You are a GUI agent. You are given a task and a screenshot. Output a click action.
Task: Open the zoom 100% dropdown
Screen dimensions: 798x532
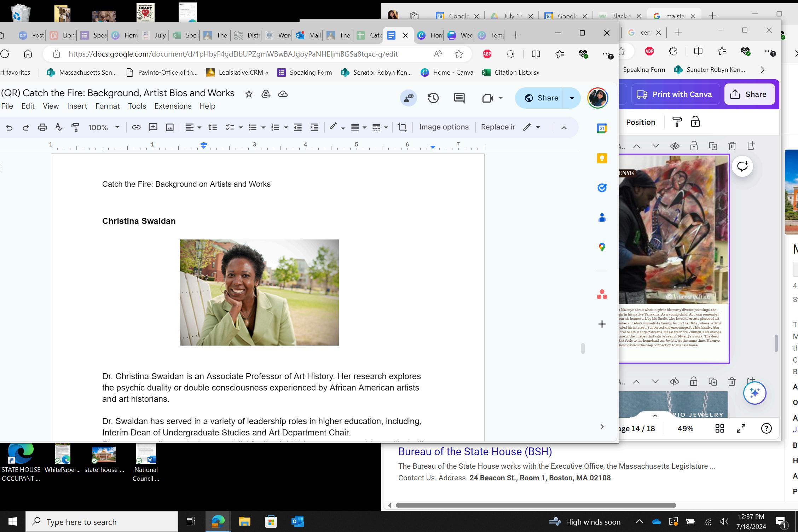tap(104, 127)
